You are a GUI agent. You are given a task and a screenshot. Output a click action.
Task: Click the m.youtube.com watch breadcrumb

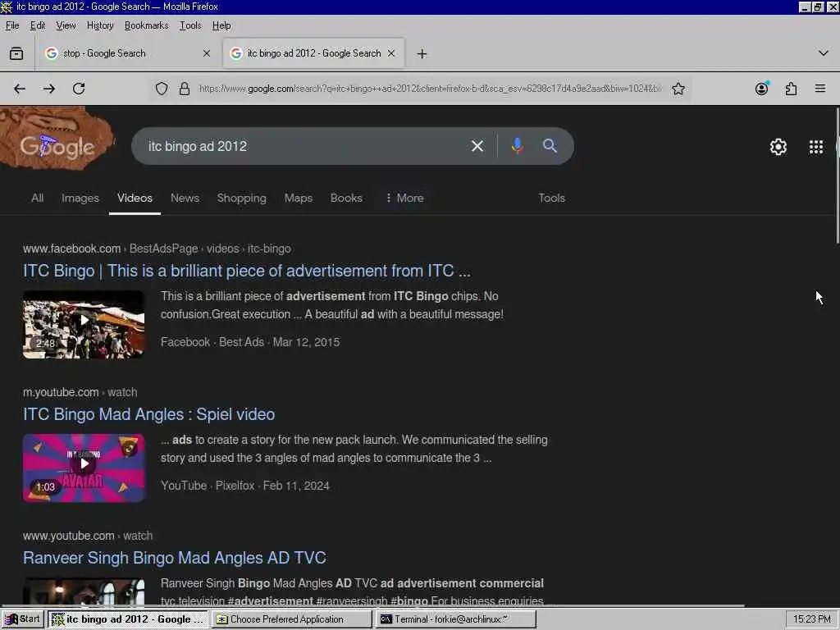click(80, 393)
